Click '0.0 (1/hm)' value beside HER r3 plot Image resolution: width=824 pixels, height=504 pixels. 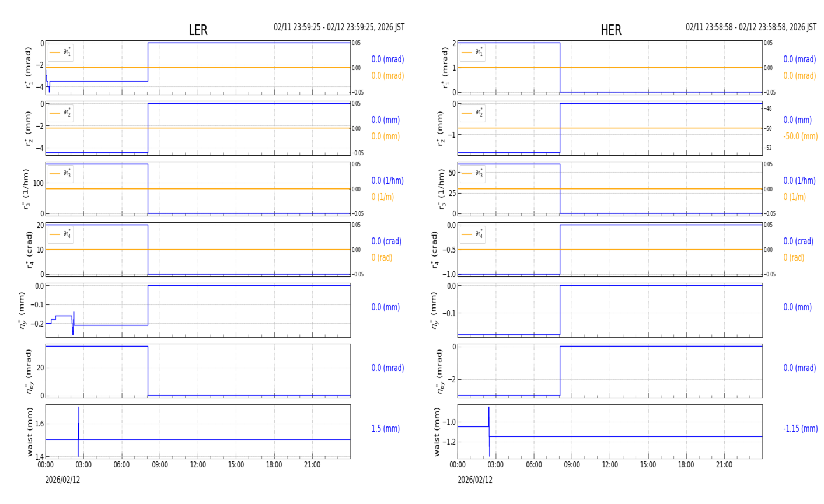(799, 181)
